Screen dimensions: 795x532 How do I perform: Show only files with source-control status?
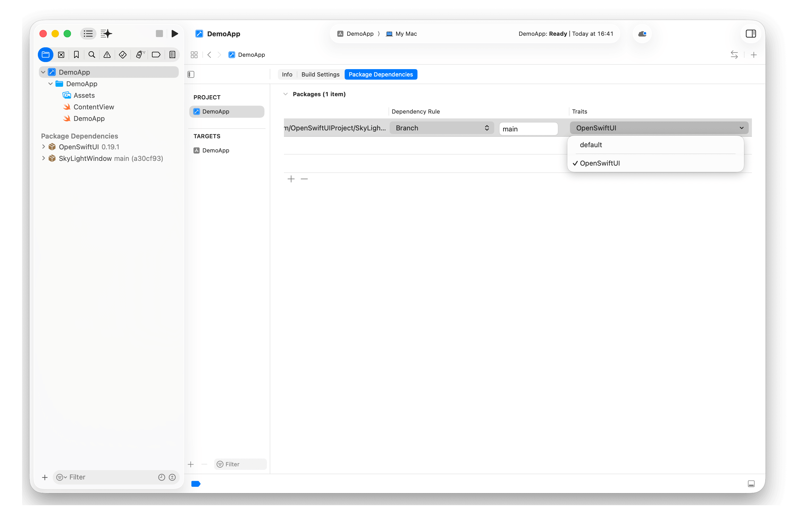pos(172,477)
